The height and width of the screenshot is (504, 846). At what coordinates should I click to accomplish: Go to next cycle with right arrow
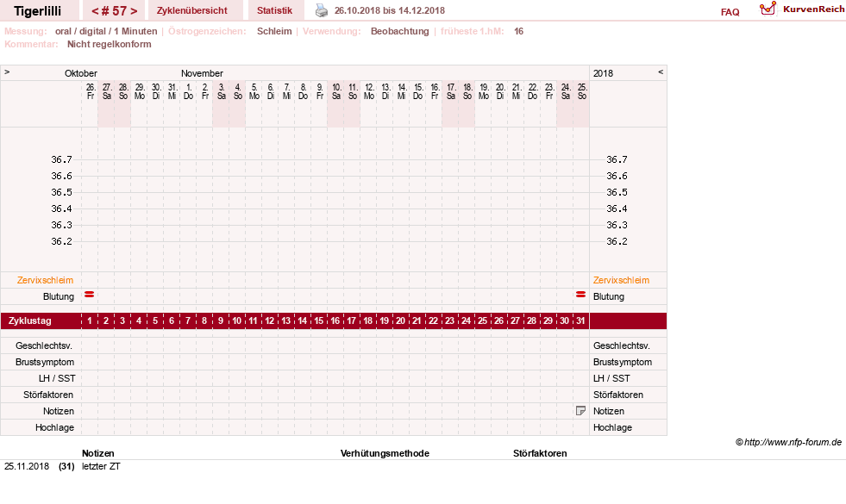(134, 11)
